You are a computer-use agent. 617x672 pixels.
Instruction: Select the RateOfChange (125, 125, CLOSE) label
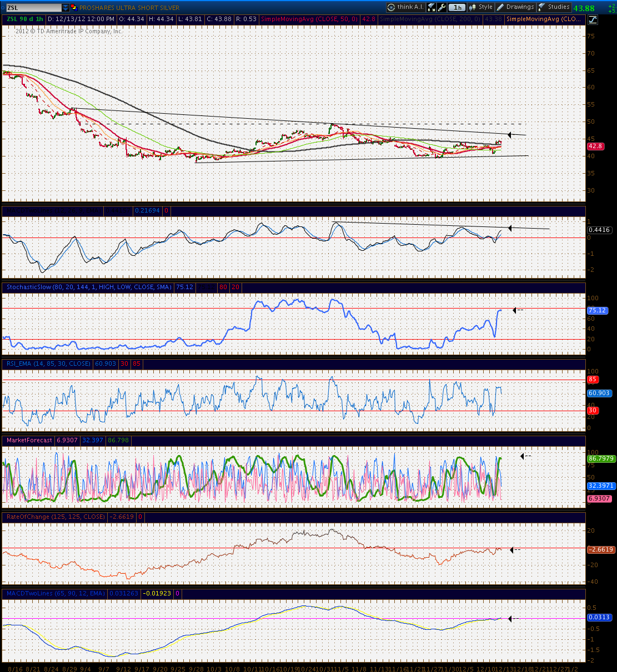click(55, 517)
